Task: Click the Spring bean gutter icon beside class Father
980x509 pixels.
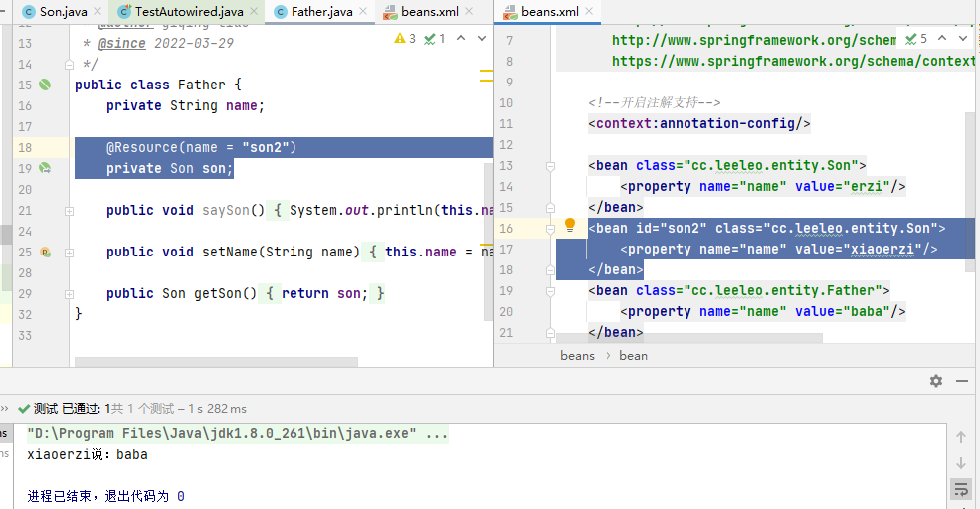Action: coord(45,85)
